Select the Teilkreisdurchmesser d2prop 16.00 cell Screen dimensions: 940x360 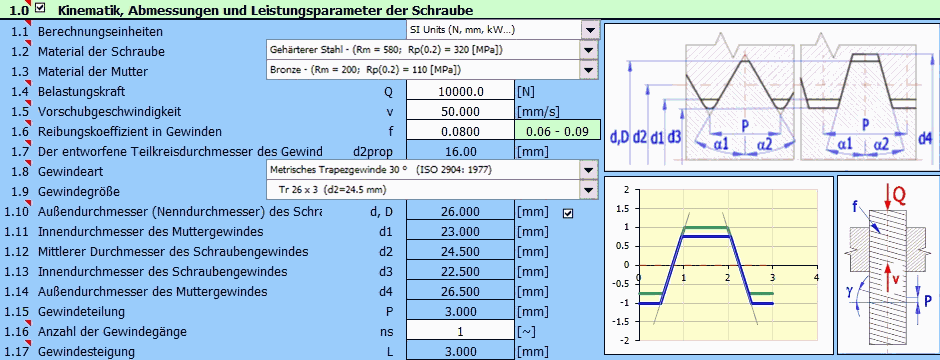pyautogui.click(x=460, y=152)
